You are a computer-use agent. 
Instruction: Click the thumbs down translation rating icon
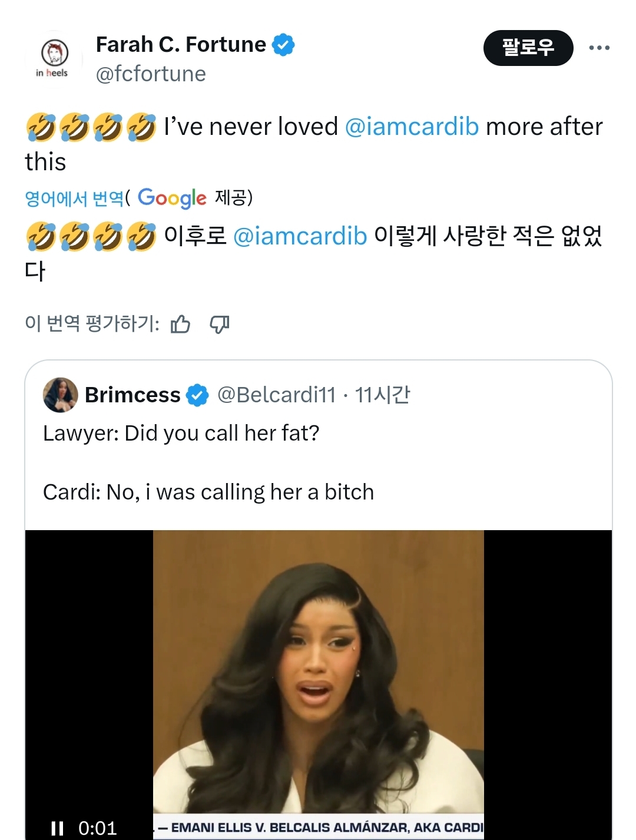click(220, 324)
